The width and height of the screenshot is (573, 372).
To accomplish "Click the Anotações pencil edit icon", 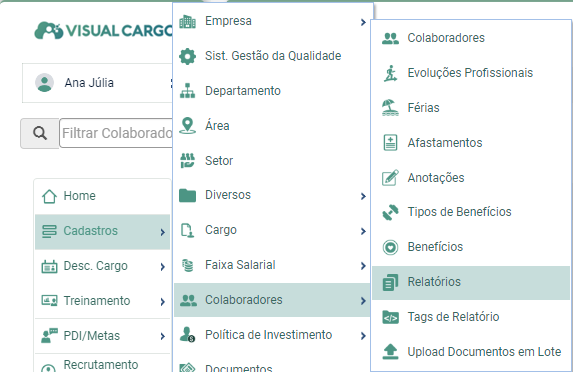I will point(390,178).
